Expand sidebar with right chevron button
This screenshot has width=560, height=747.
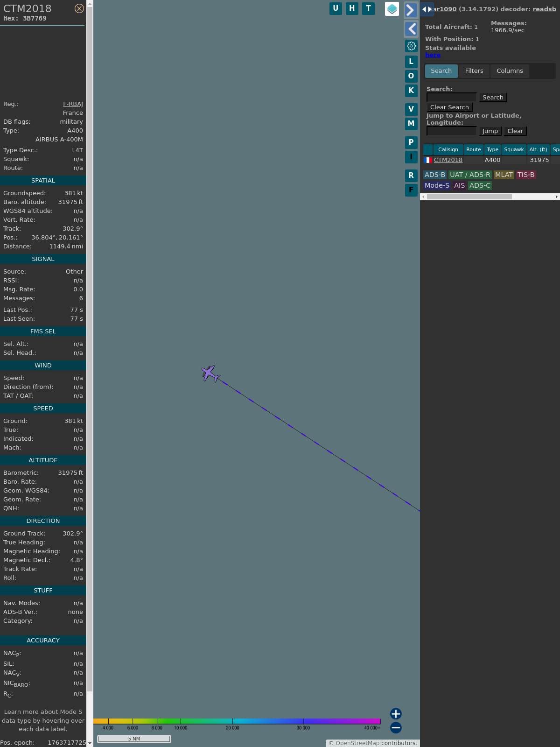coord(411,10)
